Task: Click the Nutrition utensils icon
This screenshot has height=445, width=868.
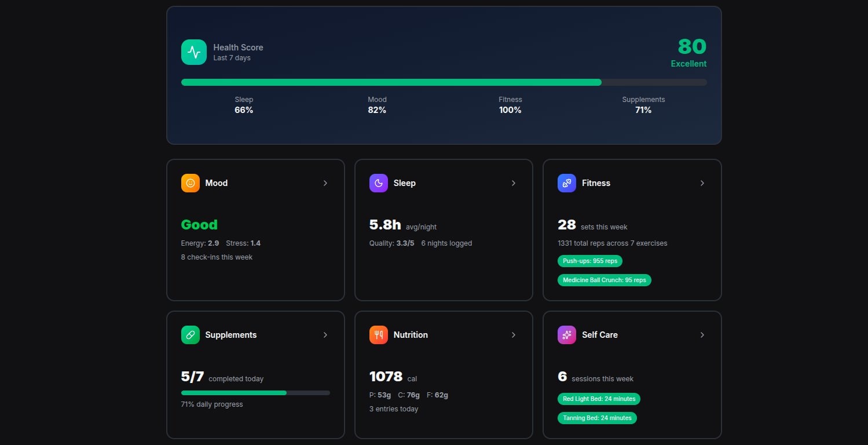Action: (x=378, y=334)
